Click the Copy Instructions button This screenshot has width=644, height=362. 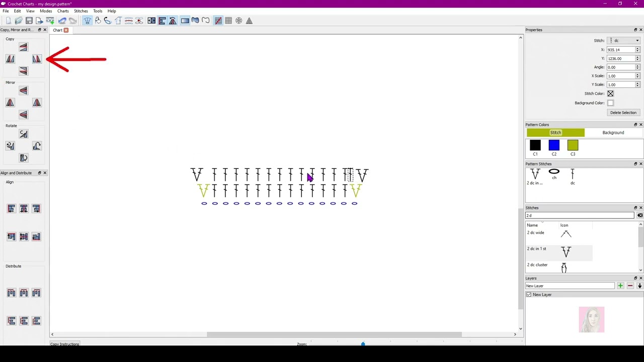tap(65, 344)
